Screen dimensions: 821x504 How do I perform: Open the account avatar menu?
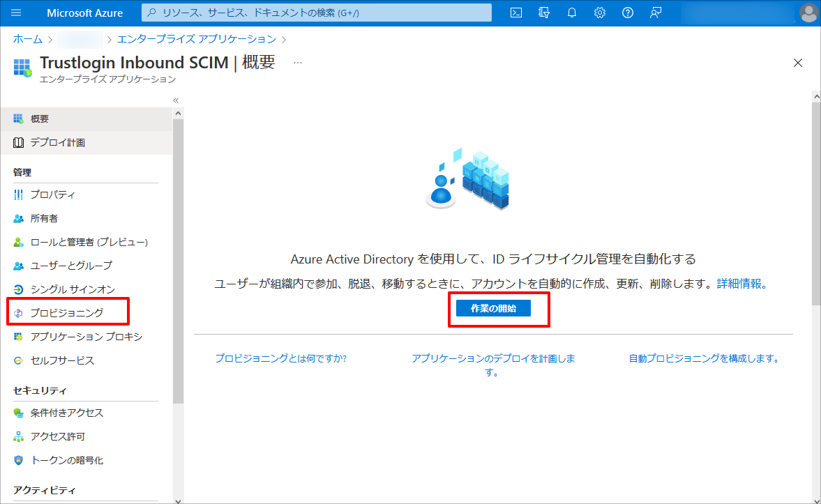tap(808, 13)
